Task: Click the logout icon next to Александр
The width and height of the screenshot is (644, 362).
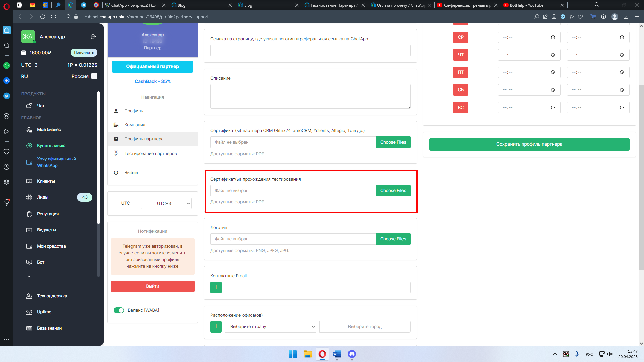Action: point(93,37)
